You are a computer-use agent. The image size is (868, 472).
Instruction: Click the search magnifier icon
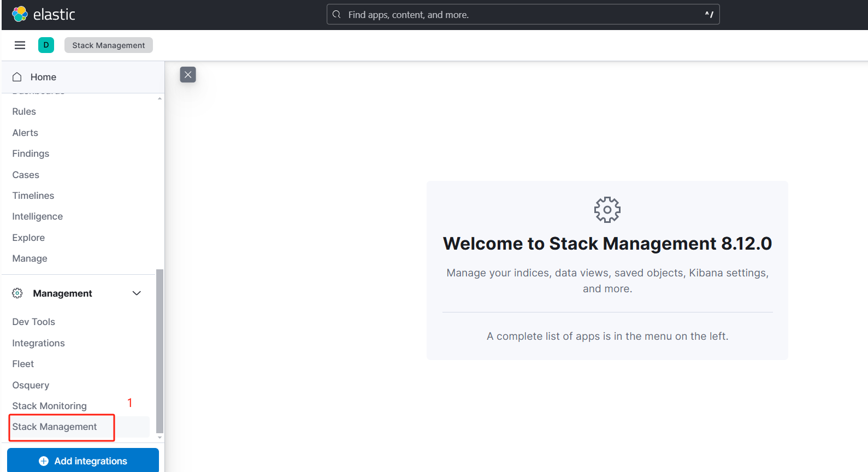336,15
